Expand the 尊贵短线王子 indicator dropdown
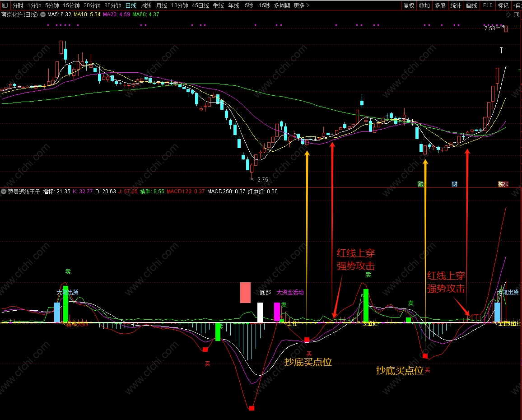522x420 pixels. (4, 191)
